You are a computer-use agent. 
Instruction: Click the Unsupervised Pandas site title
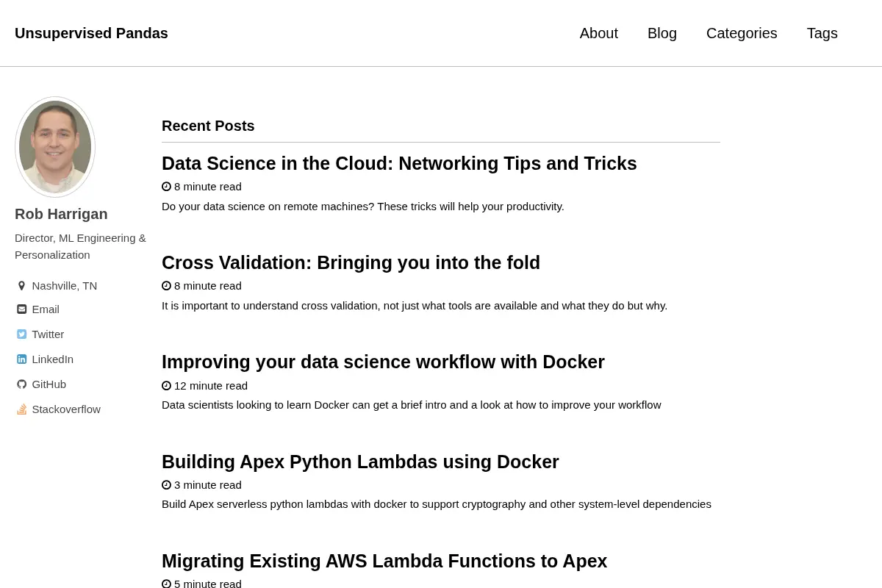[x=91, y=33]
